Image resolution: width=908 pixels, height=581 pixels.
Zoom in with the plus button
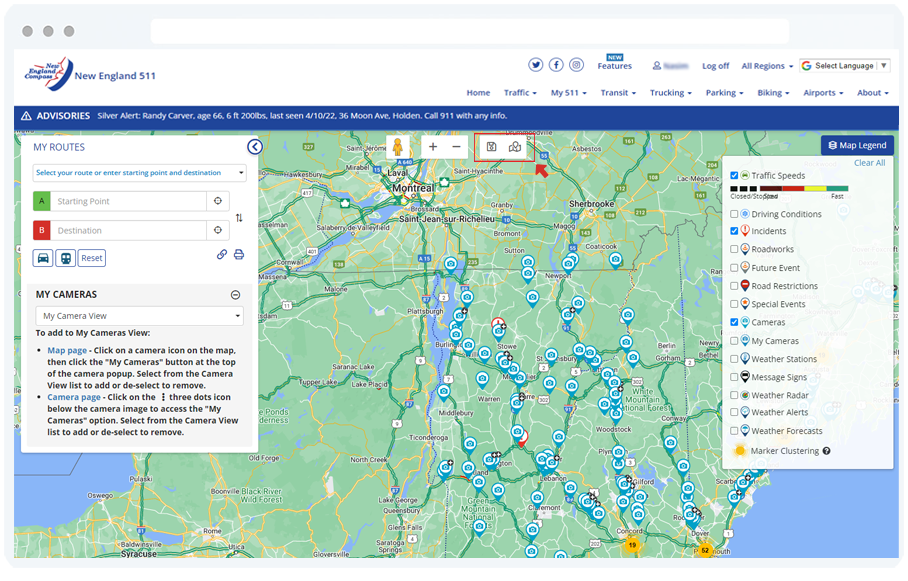(433, 147)
